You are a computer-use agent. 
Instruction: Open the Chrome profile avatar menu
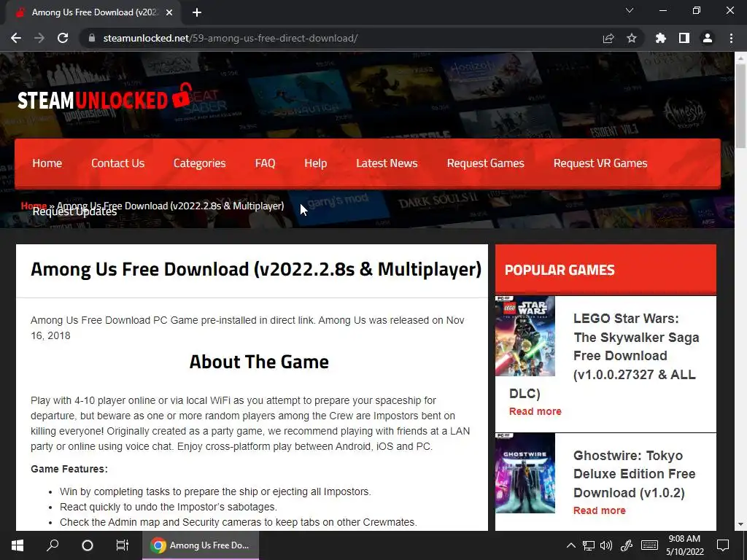pyautogui.click(x=708, y=38)
